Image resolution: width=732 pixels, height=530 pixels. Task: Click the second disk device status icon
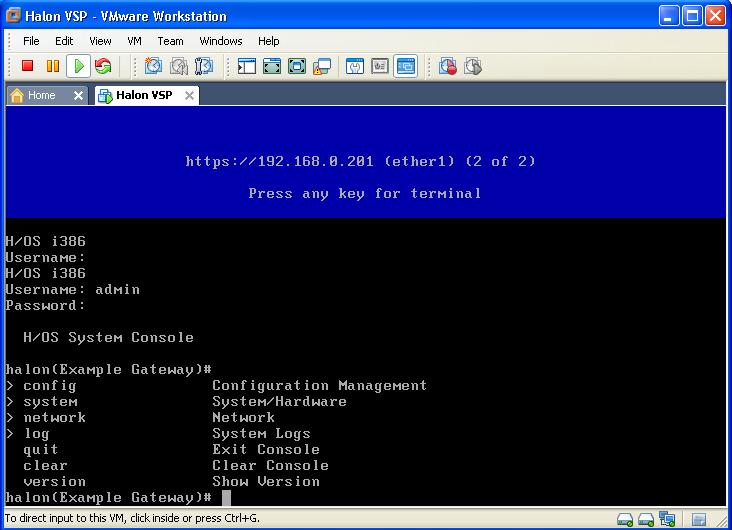tap(646, 519)
